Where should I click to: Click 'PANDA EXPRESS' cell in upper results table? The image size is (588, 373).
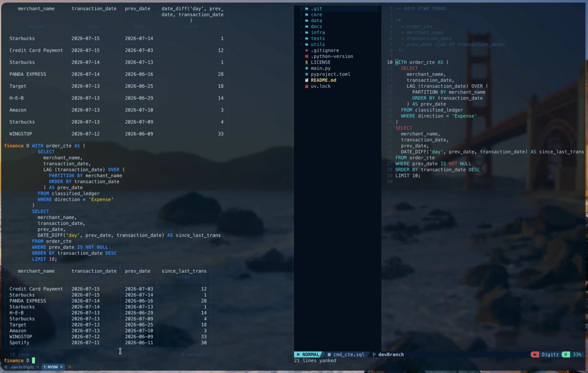[x=27, y=74]
